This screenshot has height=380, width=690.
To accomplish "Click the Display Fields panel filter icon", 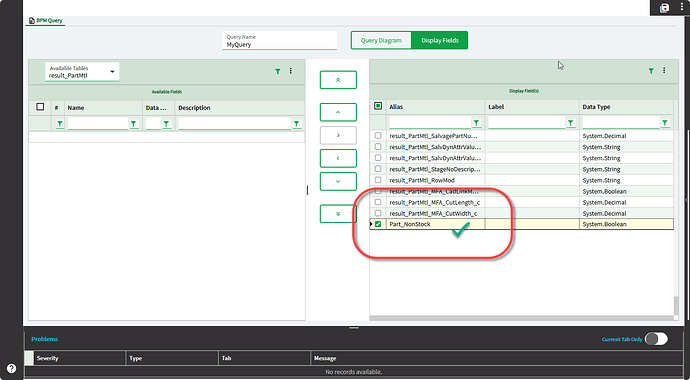I will [x=651, y=71].
